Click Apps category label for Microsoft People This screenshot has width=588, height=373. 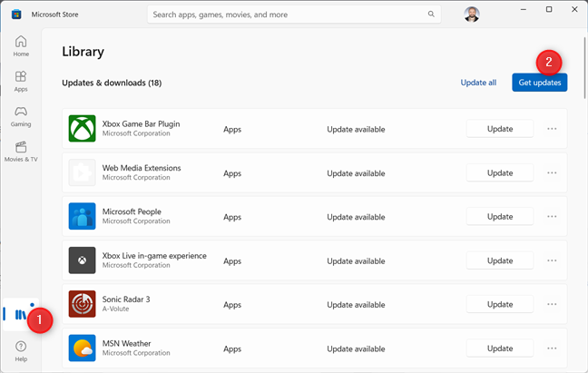[x=232, y=217]
